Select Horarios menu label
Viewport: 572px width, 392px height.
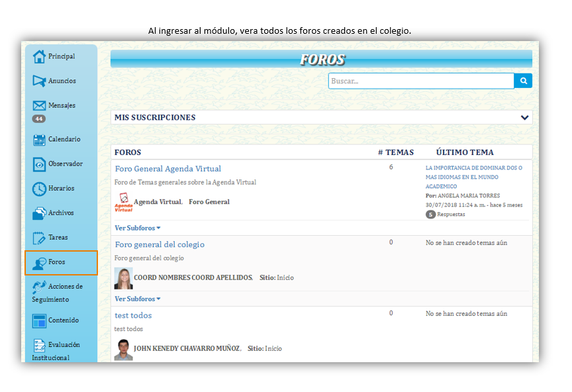pyautogui.click(x=62, y=188)
